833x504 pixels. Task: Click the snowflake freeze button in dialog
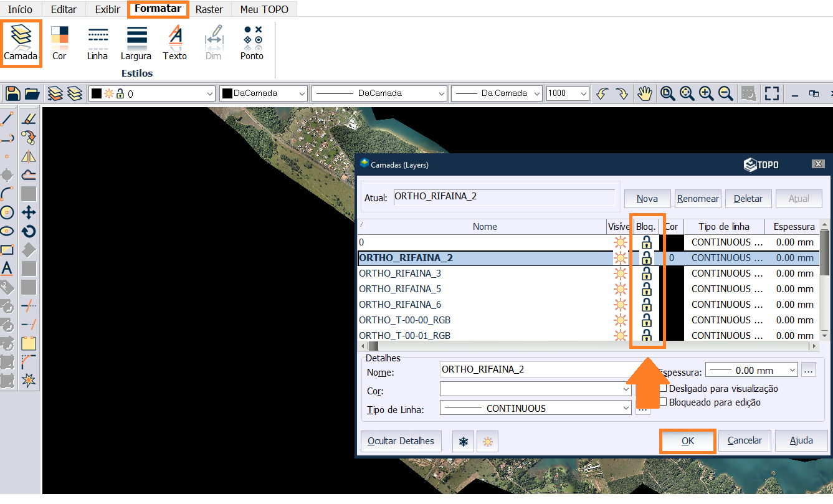pos(463,441)
